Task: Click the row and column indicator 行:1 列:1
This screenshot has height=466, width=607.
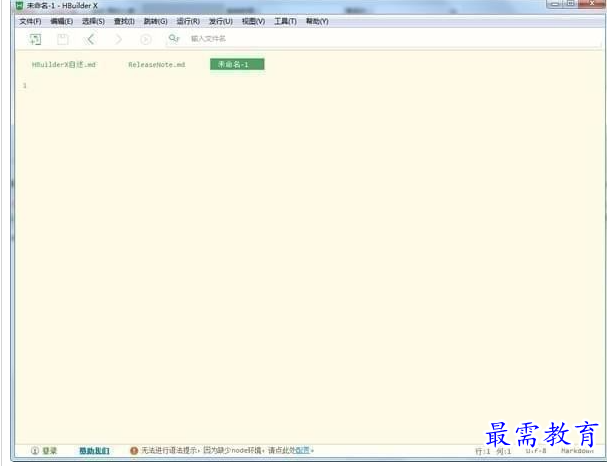Action: tap(493, 451)
